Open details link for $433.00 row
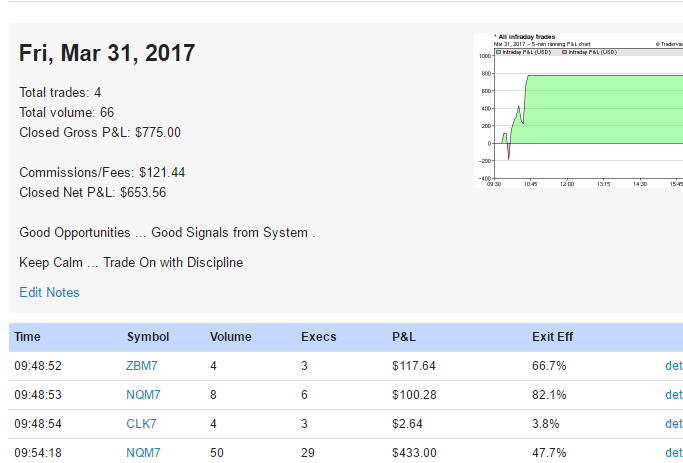The height and width of the screenshot is (463, 683). coord(674,453)
